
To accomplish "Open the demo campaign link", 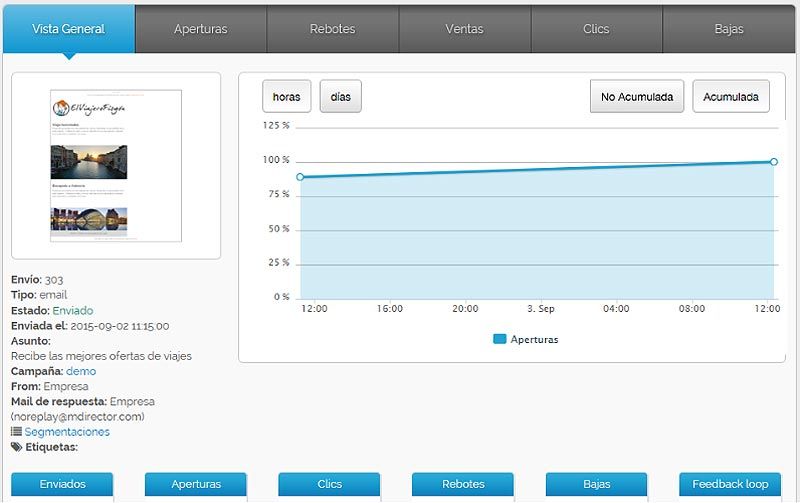I will pyautogui.click(x=81, y=371).
